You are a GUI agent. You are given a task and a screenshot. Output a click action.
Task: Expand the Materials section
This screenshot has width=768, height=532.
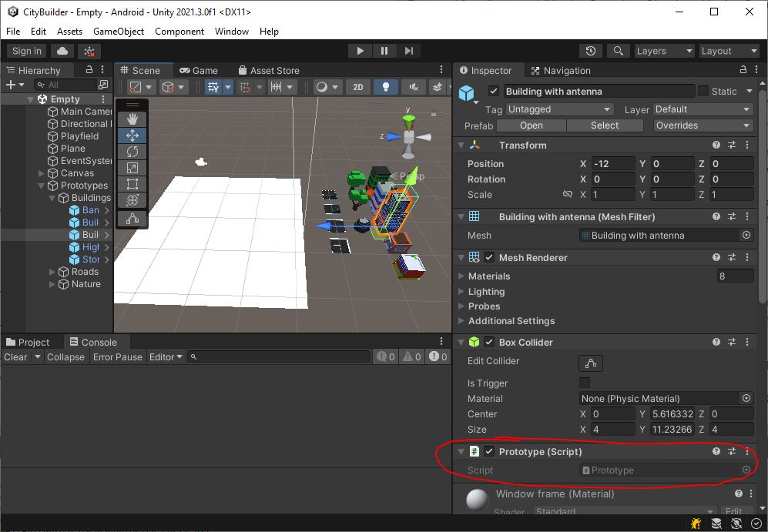point(488,276)
